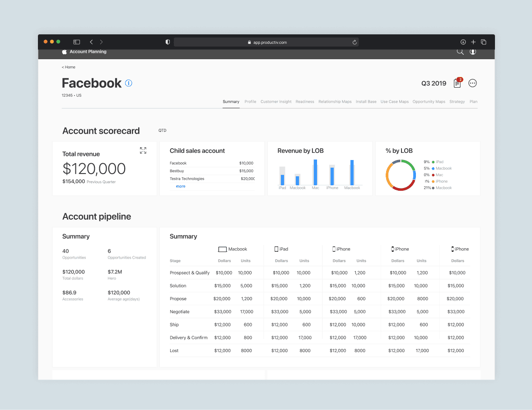Select the Propose stage row

320,299
